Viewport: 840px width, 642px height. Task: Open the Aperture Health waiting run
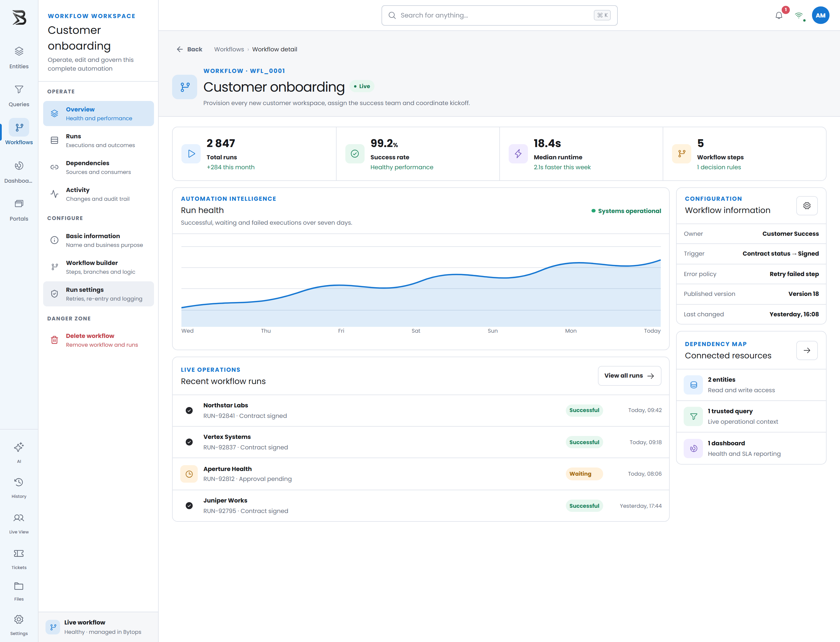click(421, 474)
